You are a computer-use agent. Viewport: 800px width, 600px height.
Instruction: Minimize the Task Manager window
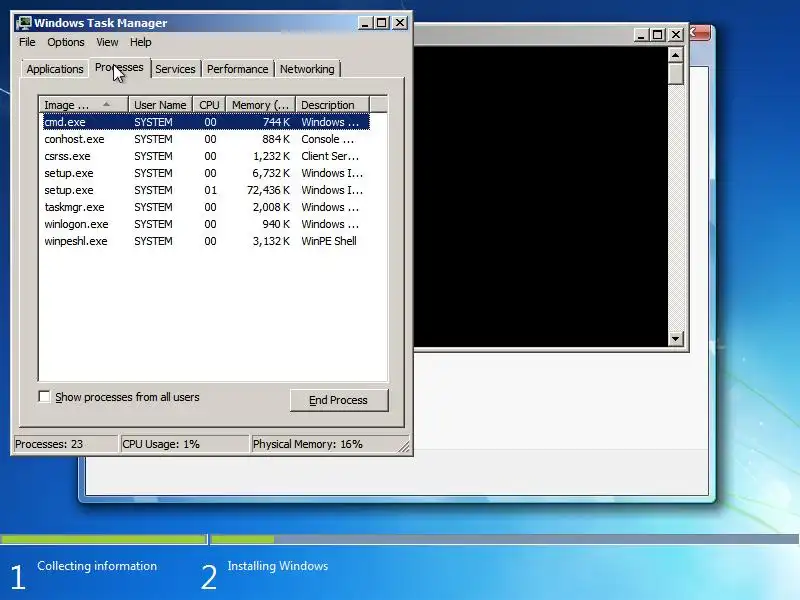click(365, 23)
